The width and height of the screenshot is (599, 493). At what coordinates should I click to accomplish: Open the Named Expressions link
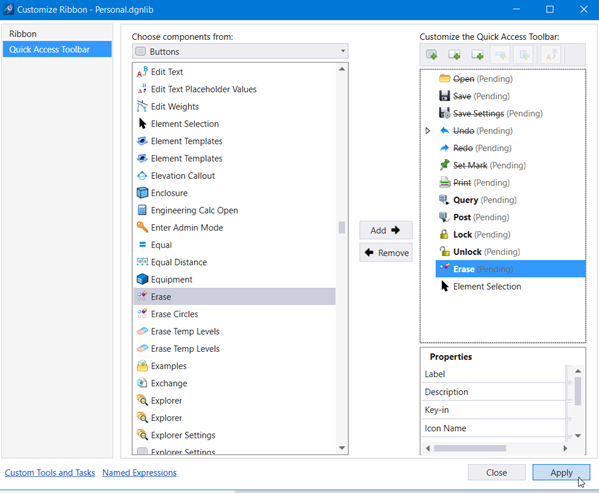tap(139, 472)
